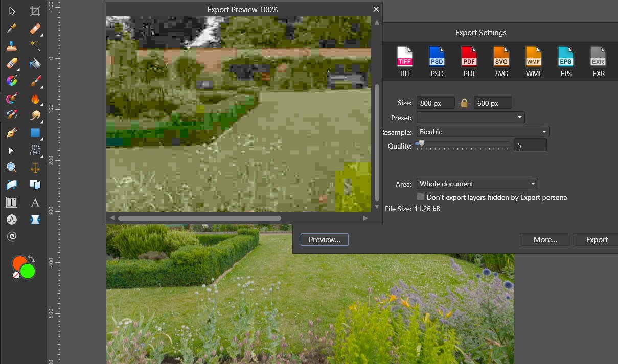Select the magic wand selection tool
Screen dimensions: 618x364
pyautogui.click(x=35, y=46)
